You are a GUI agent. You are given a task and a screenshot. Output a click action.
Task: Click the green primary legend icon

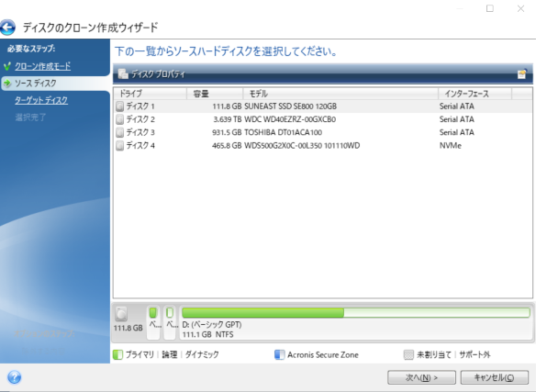(117, 354)
